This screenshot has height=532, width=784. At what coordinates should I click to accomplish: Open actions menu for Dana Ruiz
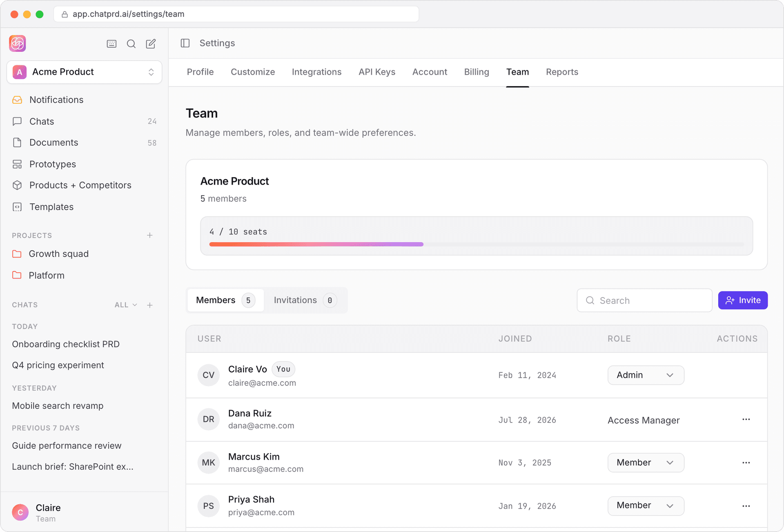pos(746,420)
